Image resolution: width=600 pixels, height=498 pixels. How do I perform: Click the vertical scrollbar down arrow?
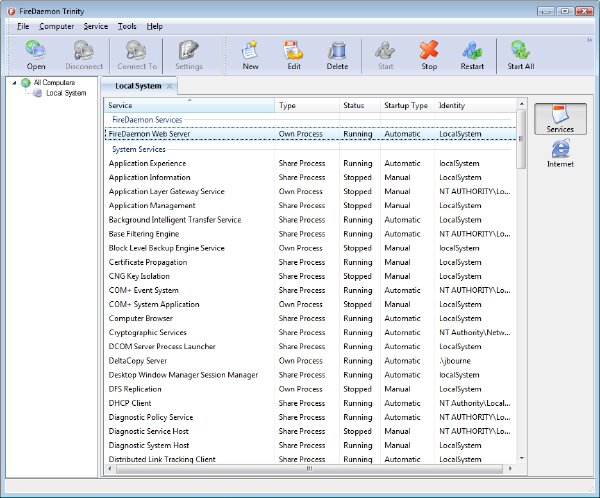[x=521, y=458]
